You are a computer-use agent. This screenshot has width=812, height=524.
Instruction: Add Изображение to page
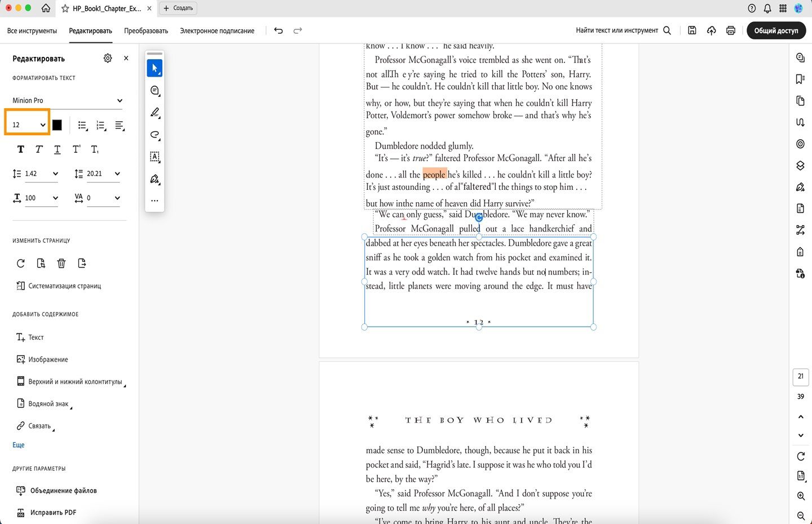point(42,359)
